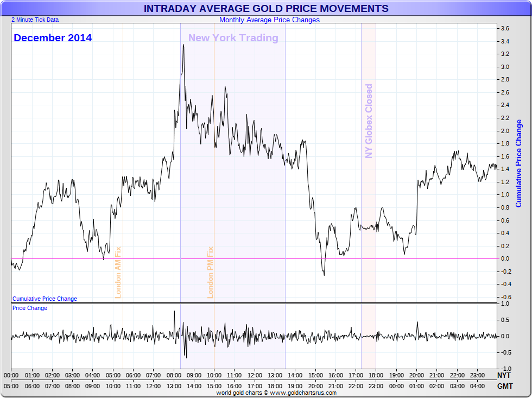Click the rotated 'Cumulative Price Change' axis title
This screenshot has width=532, height=398.
tap(518, 163)
